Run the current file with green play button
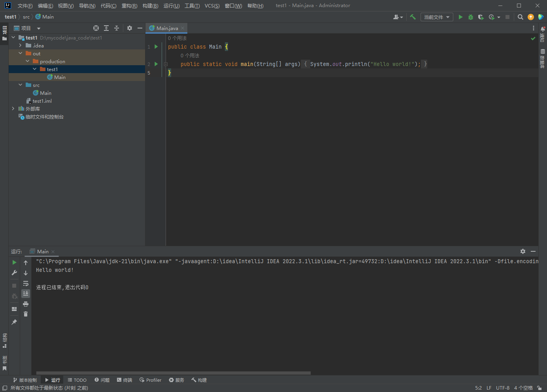The image size is (547, 392). click(460, 17)
